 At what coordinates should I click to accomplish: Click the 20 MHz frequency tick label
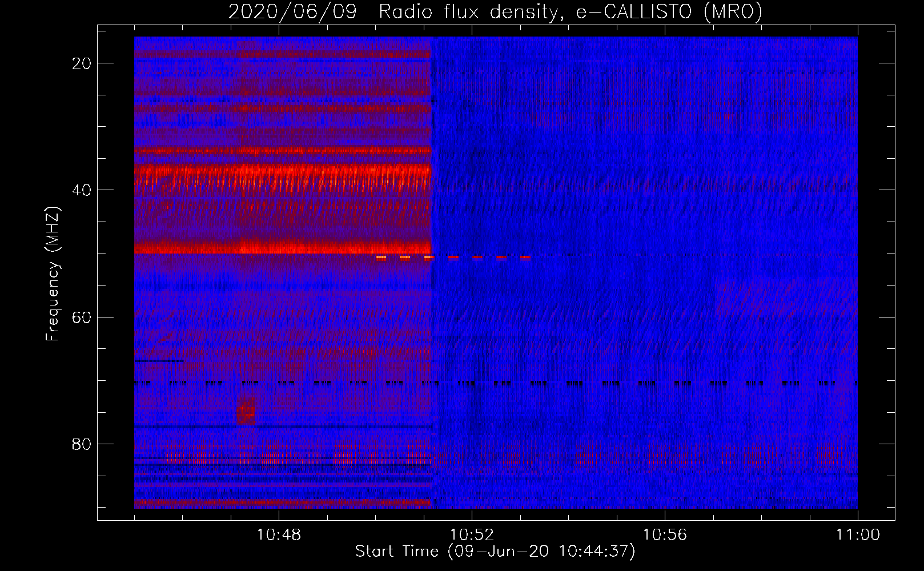[x=82, y=63]
